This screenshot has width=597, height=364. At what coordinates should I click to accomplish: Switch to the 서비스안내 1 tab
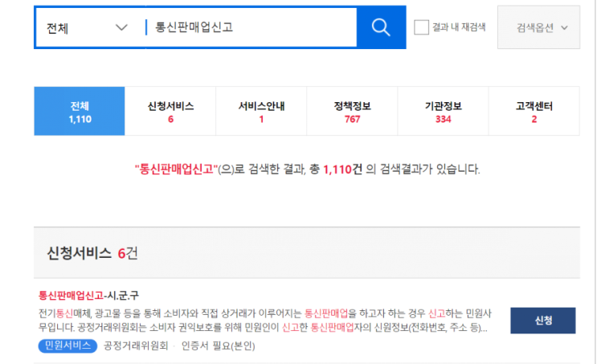click(261, 111)
